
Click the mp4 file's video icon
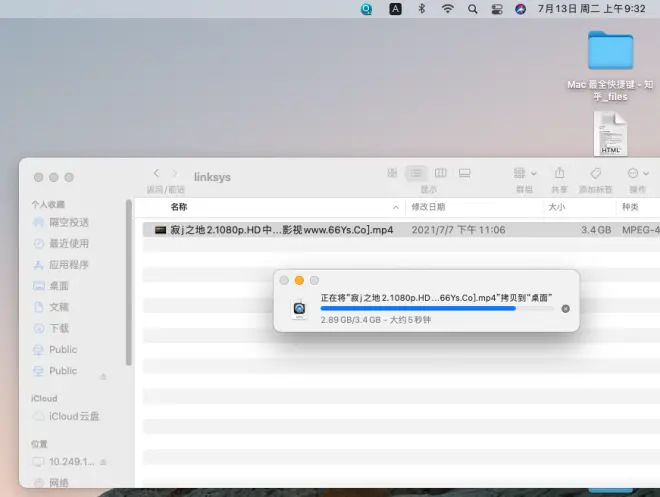(160, 230)
